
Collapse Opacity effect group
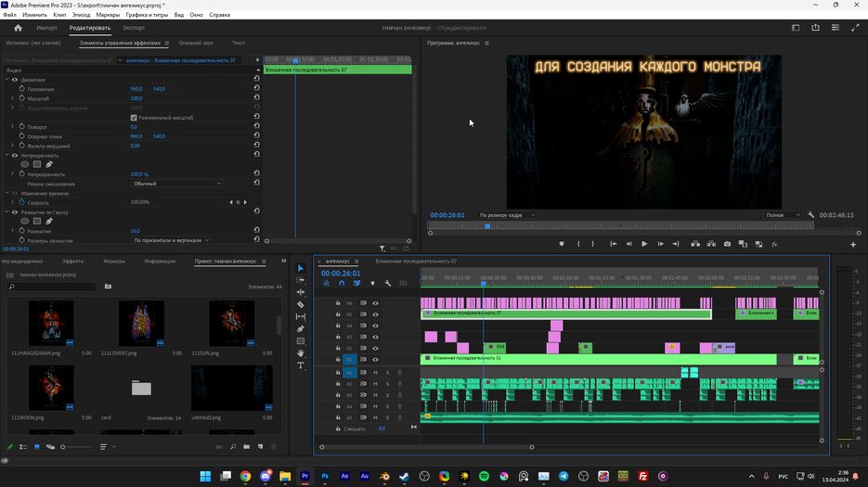(7, 156)
